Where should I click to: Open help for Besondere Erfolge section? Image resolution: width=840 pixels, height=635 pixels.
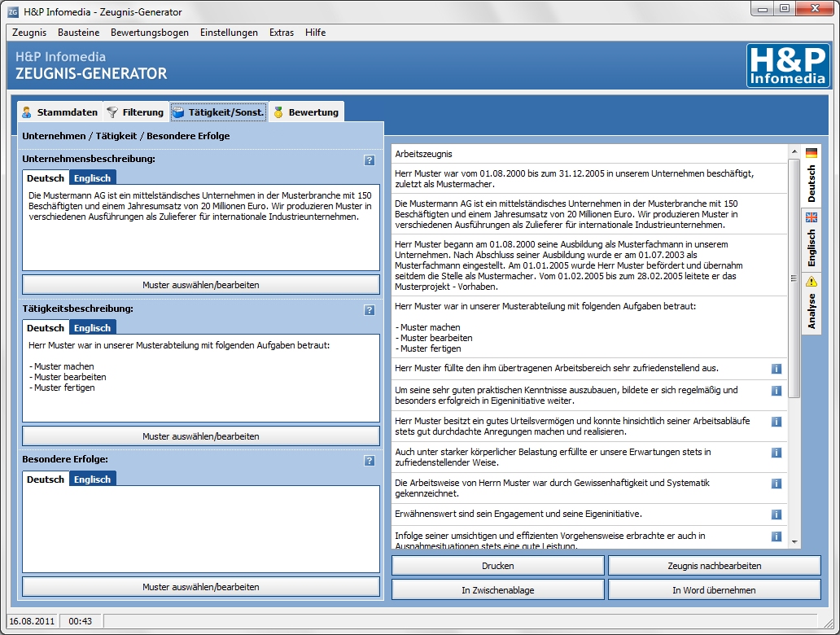(x=369, y=461)
